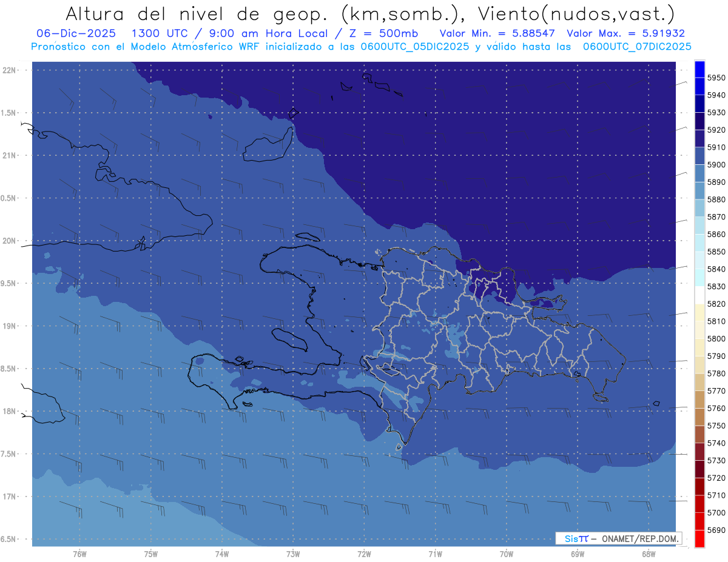The image size is (728, 562).
Task: Click the longitude label '71W'
Action: click(435, 554)
